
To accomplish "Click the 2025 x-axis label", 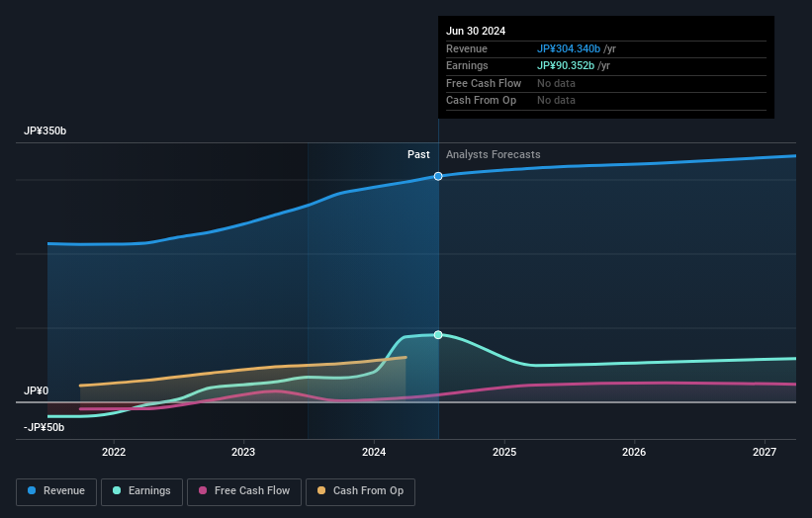I will [504, 453].
